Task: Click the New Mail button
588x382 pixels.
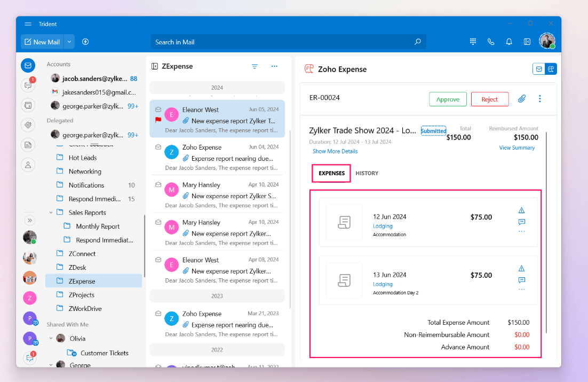Action: 42,42
